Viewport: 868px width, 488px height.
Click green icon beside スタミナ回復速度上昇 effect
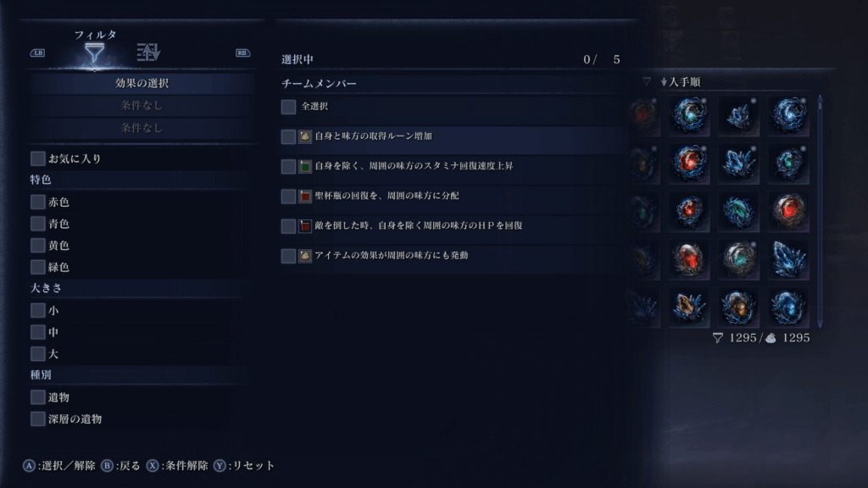[305, 166]
